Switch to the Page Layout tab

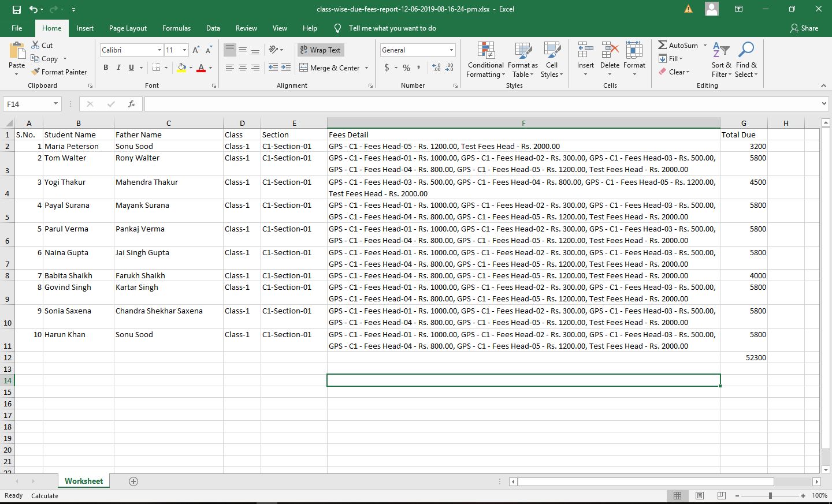pyautogui.click(x=128, y=28)
